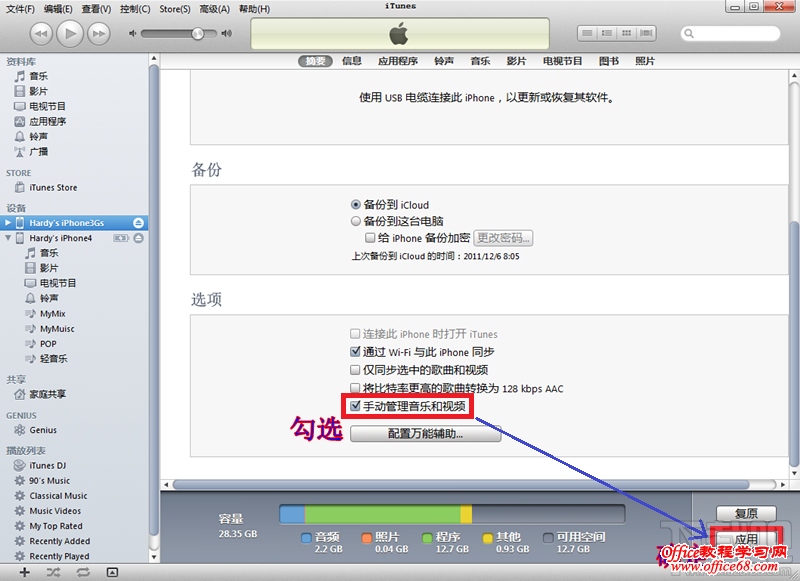Open 家庭共享 home sharing
The width and height of the screenshot is (800, 581).
point(47,394)
